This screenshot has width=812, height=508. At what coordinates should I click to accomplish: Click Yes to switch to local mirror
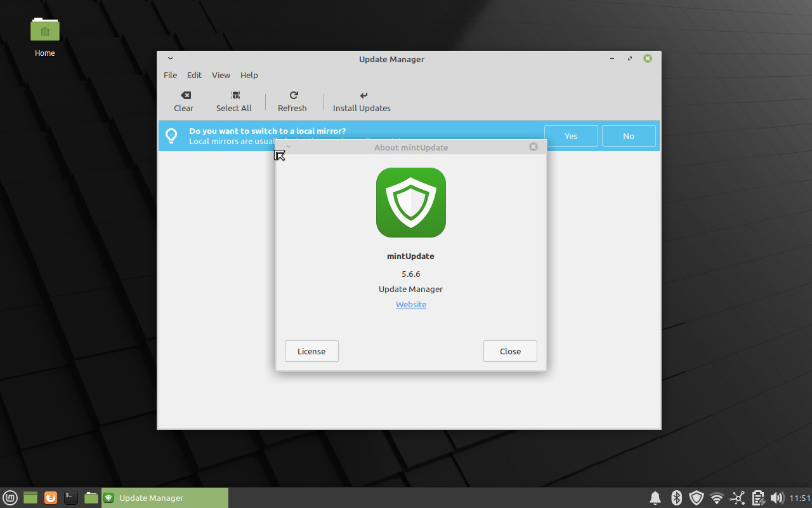571,136
